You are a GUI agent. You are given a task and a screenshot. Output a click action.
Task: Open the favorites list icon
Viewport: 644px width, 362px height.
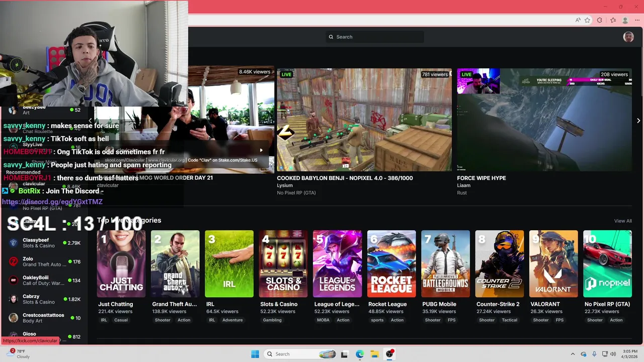click(613, 20)
